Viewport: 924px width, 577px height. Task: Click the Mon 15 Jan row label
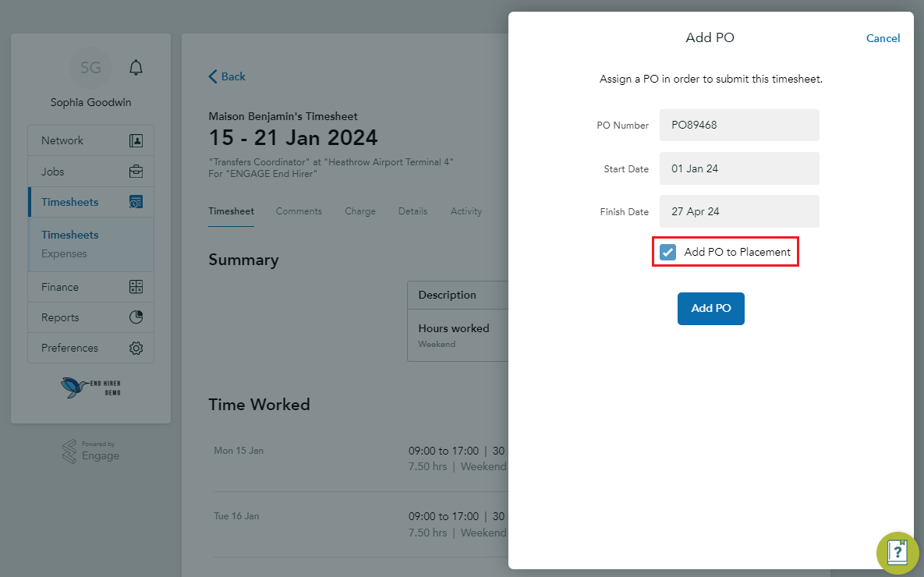[239, 451]
